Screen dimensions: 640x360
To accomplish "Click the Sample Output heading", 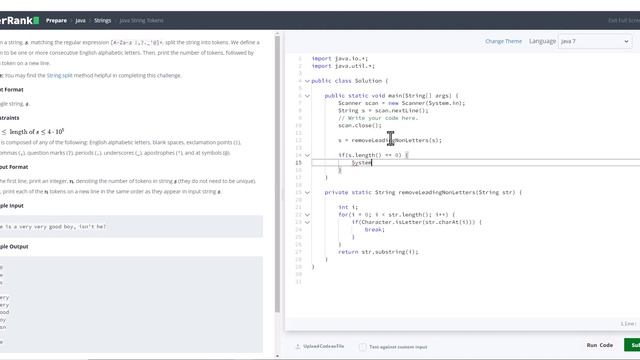I will (14, 247).
